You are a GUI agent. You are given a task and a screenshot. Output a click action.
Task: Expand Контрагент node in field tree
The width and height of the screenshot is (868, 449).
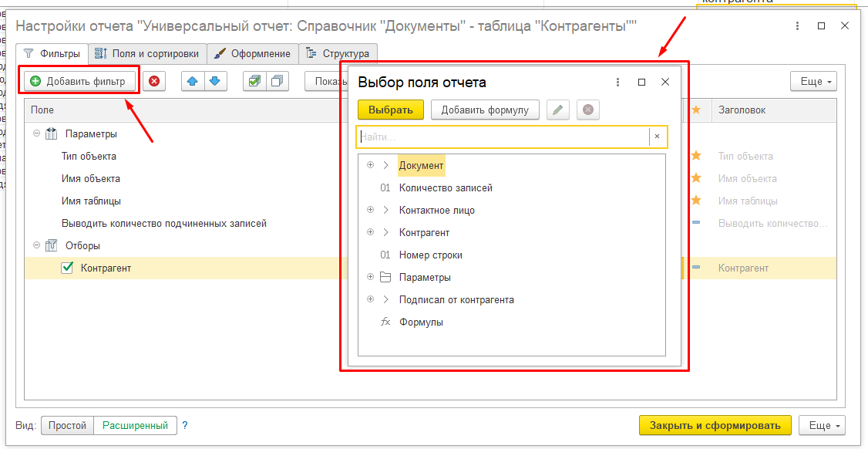[370, 232]
